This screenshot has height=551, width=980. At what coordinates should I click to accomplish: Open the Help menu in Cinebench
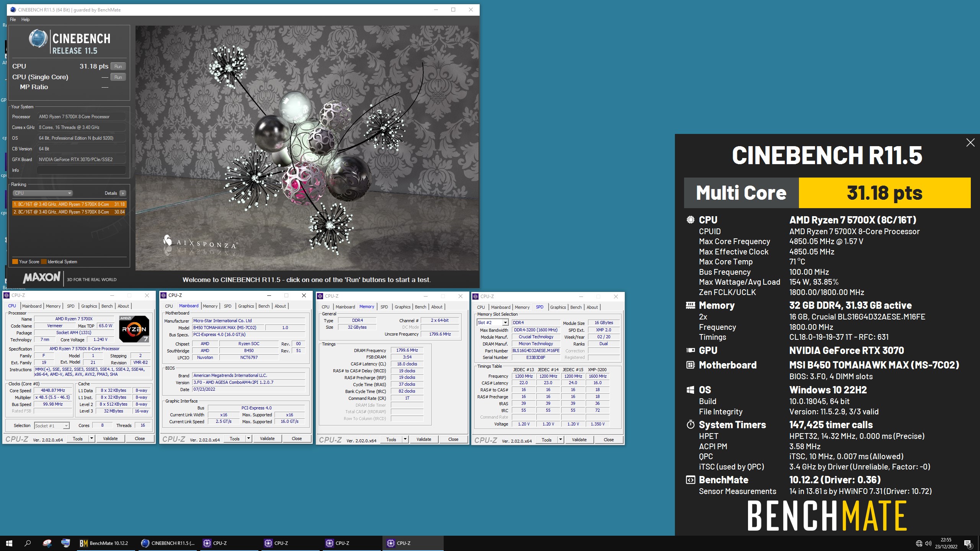coord(25,20)
